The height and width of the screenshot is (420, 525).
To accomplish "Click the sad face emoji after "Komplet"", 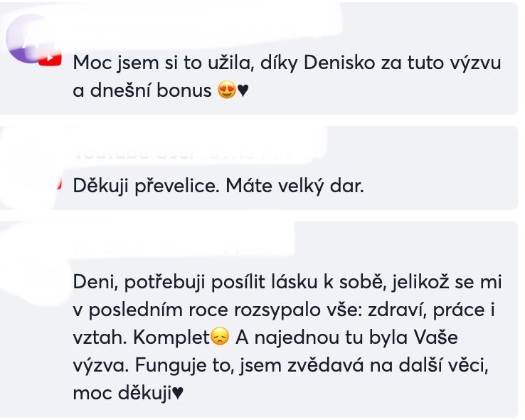I will pos(220,337).
